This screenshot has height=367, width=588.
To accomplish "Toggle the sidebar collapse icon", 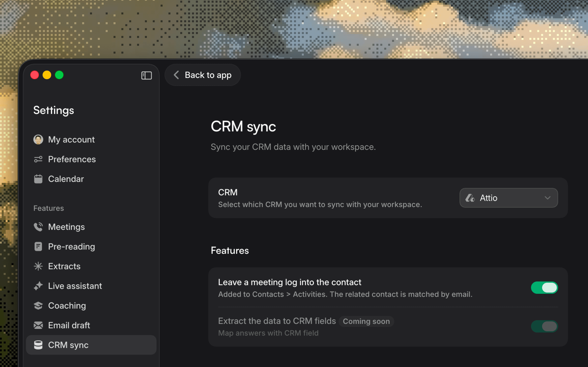I will 147,75.
